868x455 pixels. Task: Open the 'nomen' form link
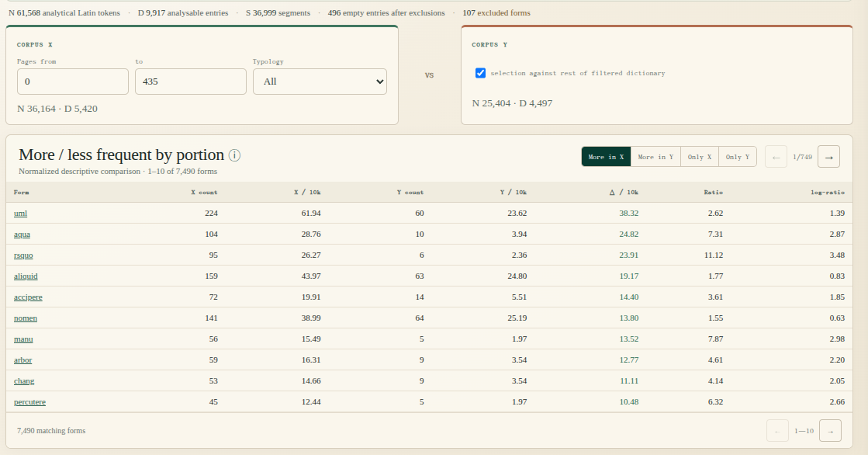pyautogui.click(x=26, y=318)
